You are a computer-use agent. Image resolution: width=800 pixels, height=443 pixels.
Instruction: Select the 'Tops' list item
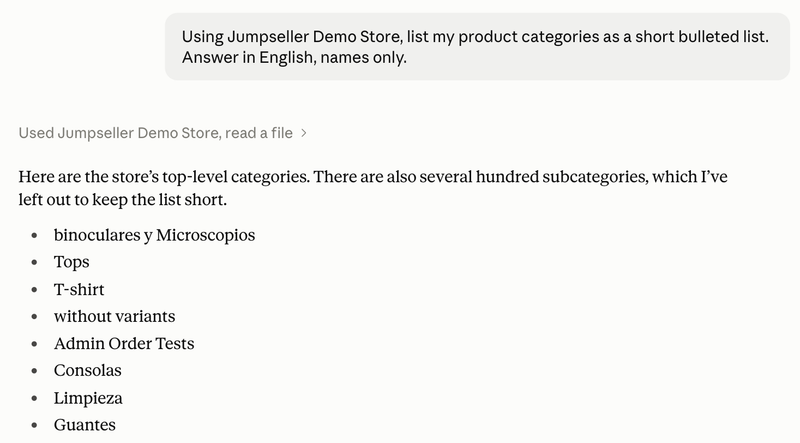(71, 262)
